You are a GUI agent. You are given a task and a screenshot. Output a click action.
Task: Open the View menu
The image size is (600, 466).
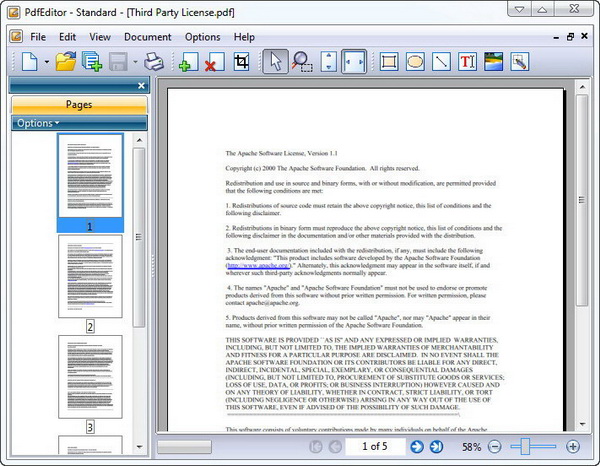(99, 37)
